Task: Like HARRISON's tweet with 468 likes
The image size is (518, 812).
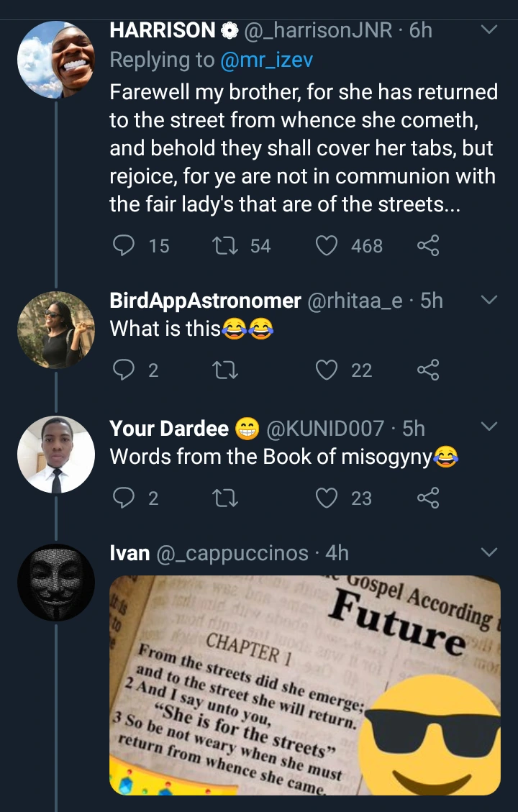Action: tap(327, 246)
